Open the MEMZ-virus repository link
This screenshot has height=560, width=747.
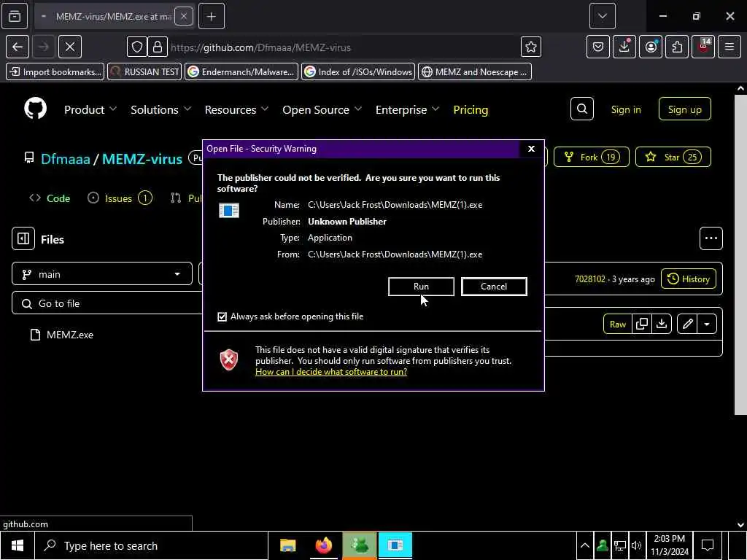(x=142, y=159)
